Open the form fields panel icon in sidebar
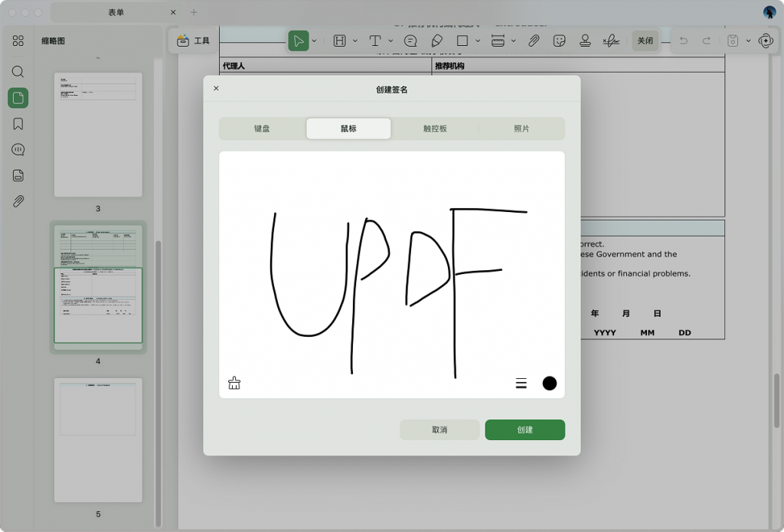Screen dimensions: 784x532 (18, 175)
